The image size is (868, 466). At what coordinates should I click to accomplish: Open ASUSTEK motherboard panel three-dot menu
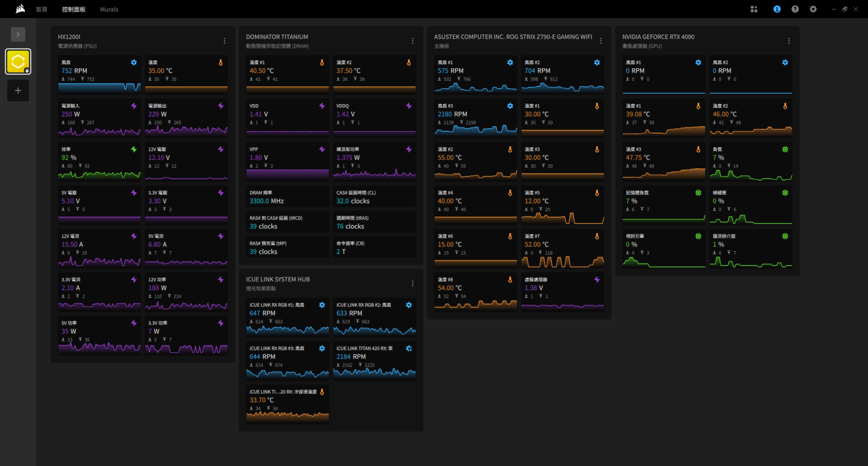[x=600, y=41]
